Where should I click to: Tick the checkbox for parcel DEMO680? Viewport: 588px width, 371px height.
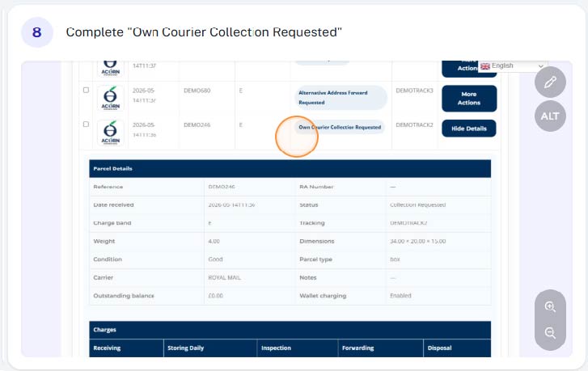pos(86,90)
